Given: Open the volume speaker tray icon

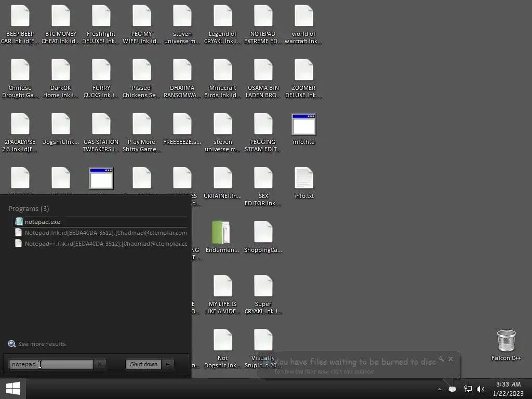Looking at the screenshot, I should pos(481,389).
